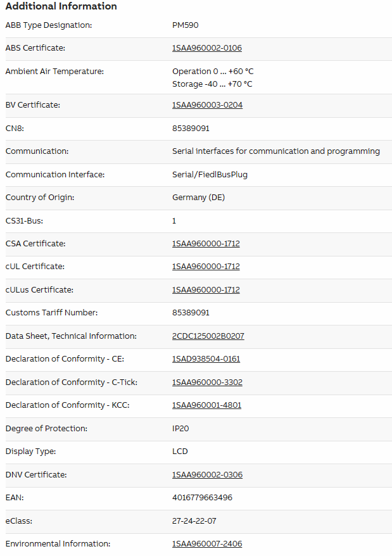Open ABS Certificate link 1SAA960002-0106
The height and width of the screenshot is (556, 392).
click(x=207, y=48)
